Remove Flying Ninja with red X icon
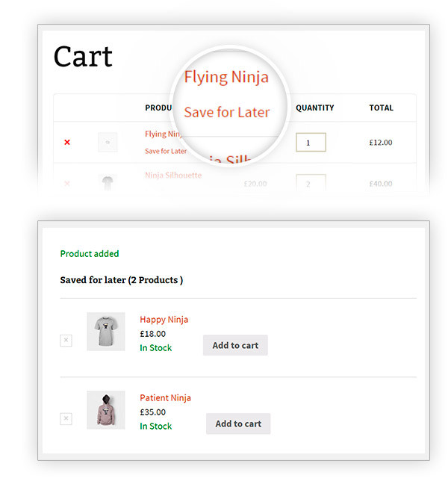Screen dimensions: 448x493 coord(67,142)
